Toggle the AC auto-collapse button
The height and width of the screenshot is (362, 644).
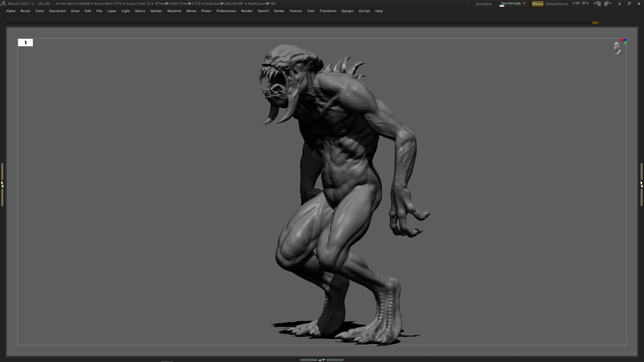click(467, 4)
